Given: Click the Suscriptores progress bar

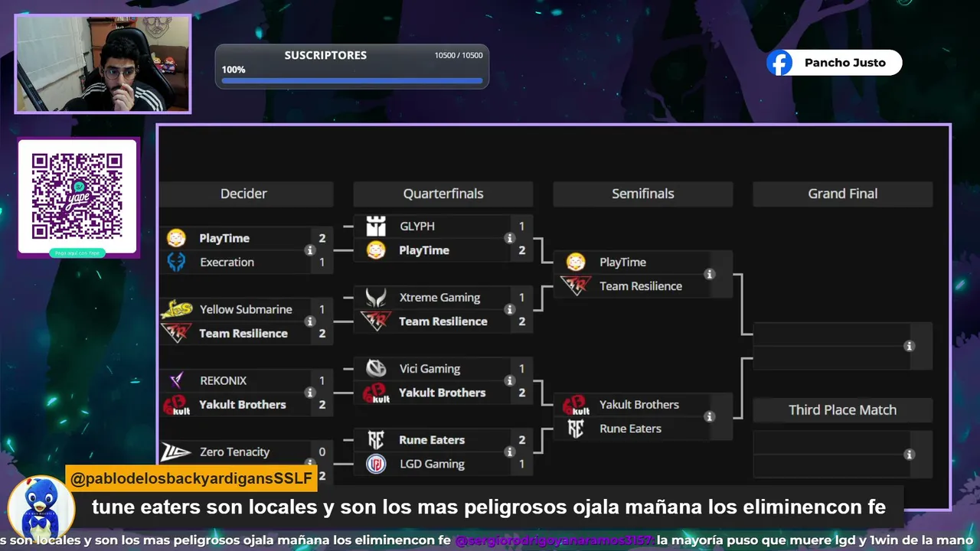Looking at the screenshot, I should coord(352,80).
